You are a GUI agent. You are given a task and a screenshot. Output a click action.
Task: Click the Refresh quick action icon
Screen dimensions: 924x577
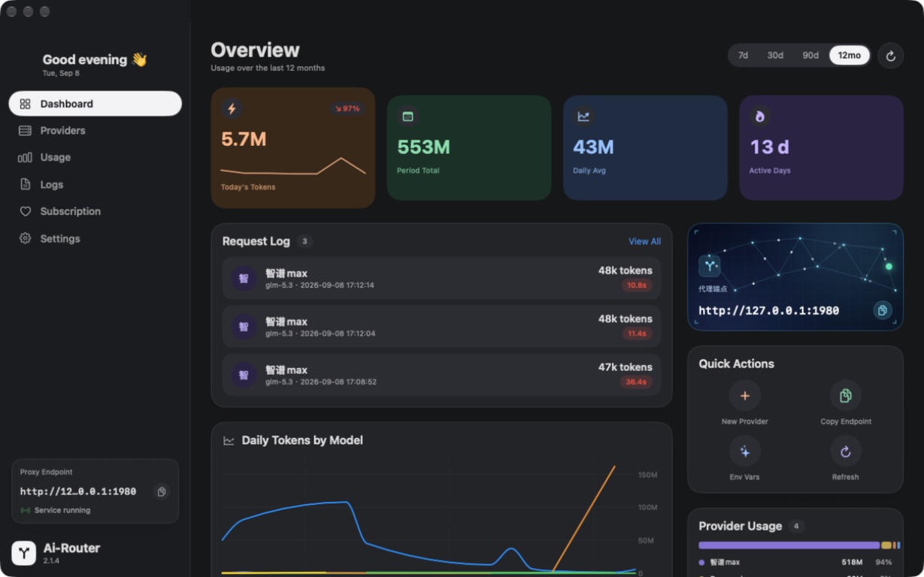845,452
